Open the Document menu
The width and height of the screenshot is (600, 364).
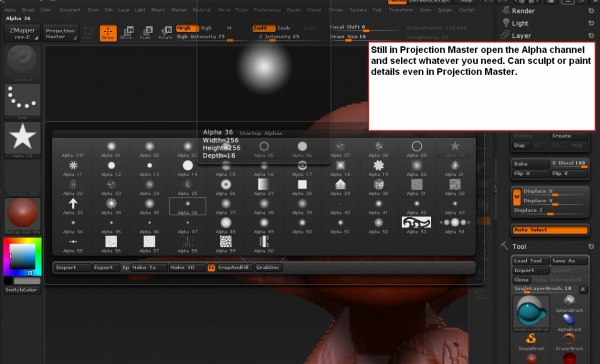70,10
